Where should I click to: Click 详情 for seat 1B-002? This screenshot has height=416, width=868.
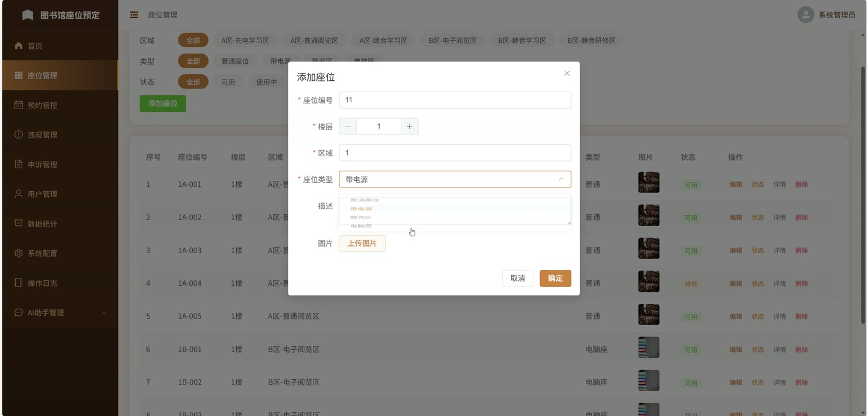pos(779,382)
